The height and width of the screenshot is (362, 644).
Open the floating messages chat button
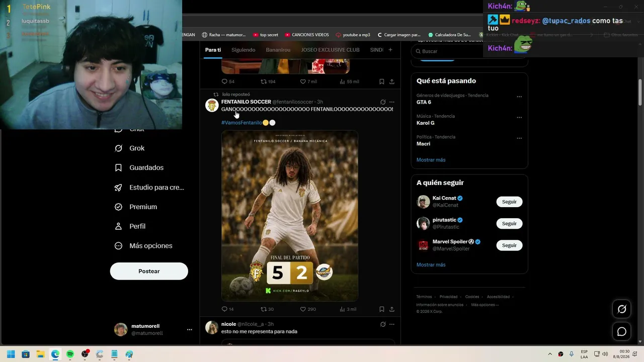[622, 331]
